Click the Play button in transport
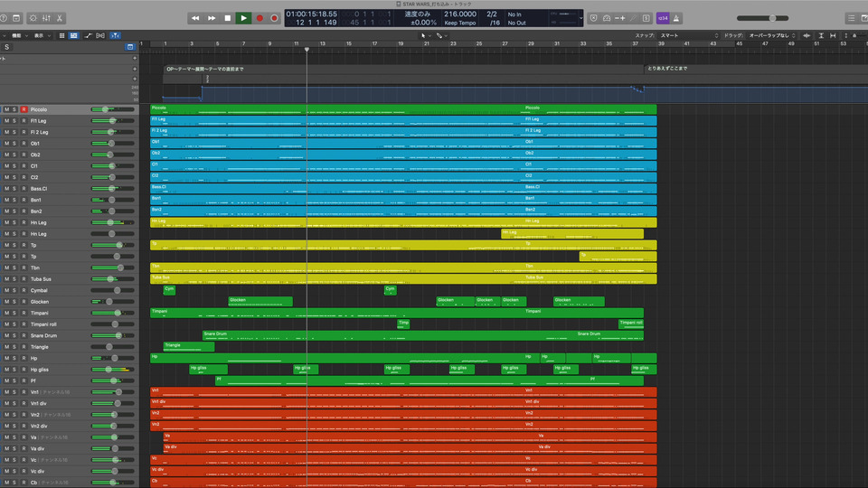Screen dimensions: 868x488 (x=243, y=18)
